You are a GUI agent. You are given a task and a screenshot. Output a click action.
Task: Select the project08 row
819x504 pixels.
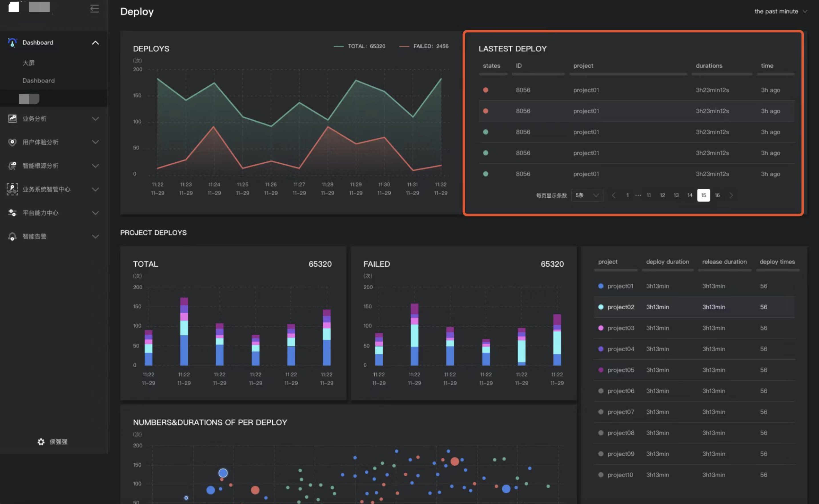coord(694,433)
